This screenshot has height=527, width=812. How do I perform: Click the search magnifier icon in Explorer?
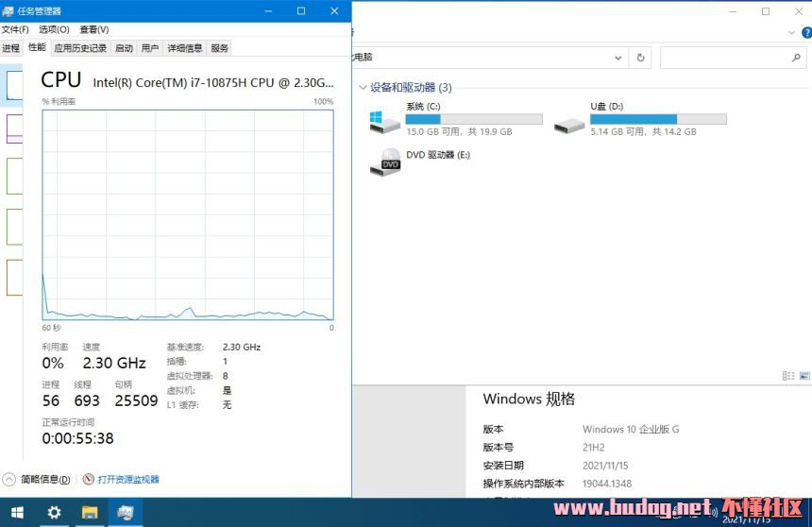click(x=796, y=58)
